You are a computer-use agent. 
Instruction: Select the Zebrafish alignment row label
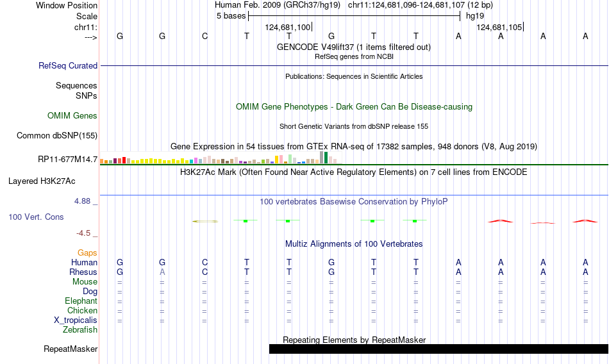click(80, 330)
